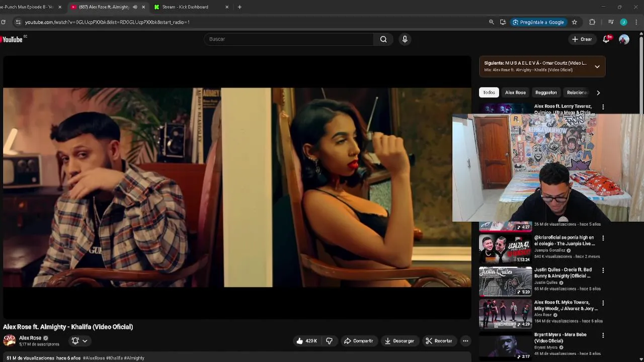The height and width of the screenshot is (362, 644).
Task: Select the Alex Rose filter chip
Action: (x=515, y=93)
